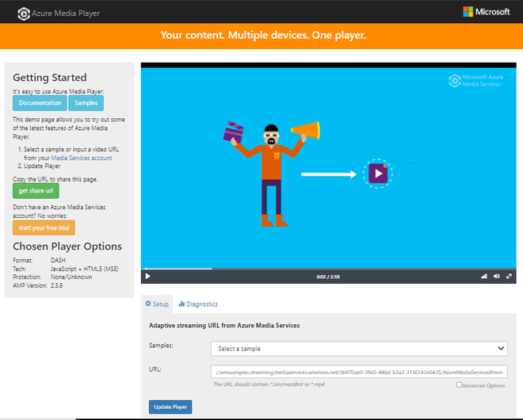Enter fullscreen with the expand icon
Screen dimensions: 523x420
click(x=509, y=277)
